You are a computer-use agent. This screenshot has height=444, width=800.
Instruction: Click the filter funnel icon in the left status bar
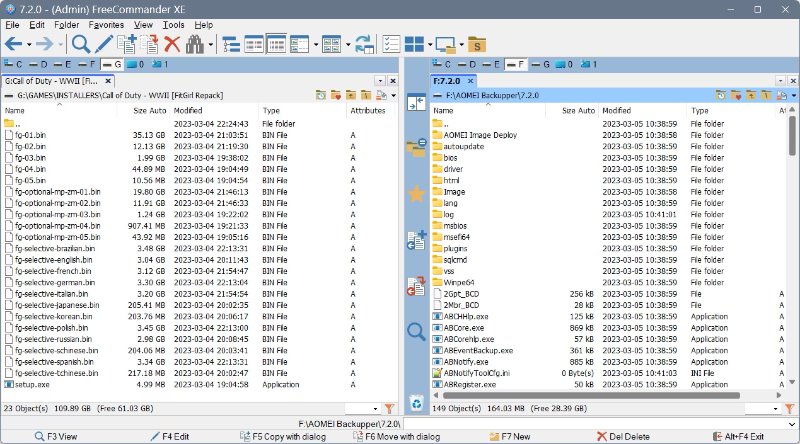(389, 408)
